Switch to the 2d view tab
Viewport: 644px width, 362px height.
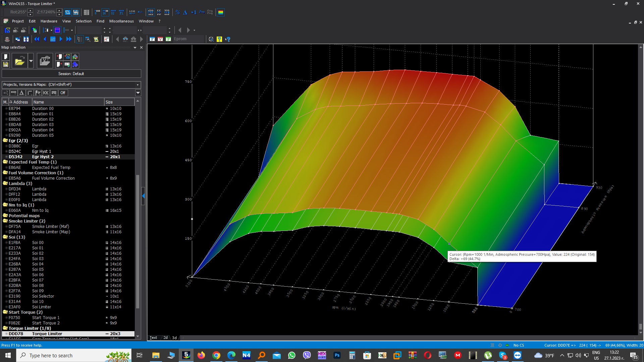click(x=165, y=338)
